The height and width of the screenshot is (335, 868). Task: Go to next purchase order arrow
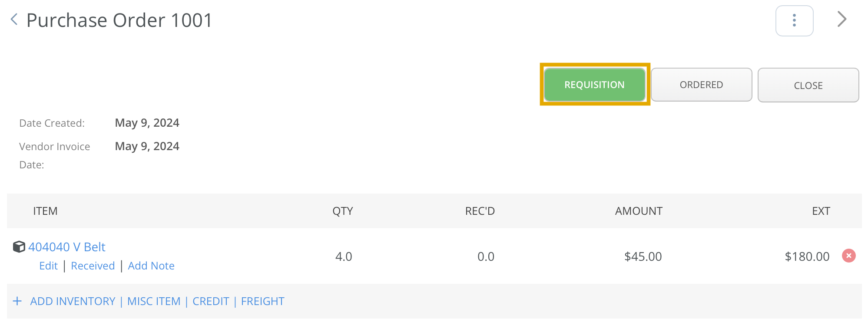pos(841,20)
